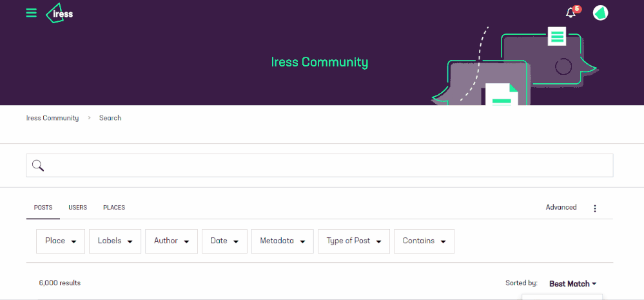Open the three-dot search options menu
Viewport: 644px width, 300px height.
595,208
